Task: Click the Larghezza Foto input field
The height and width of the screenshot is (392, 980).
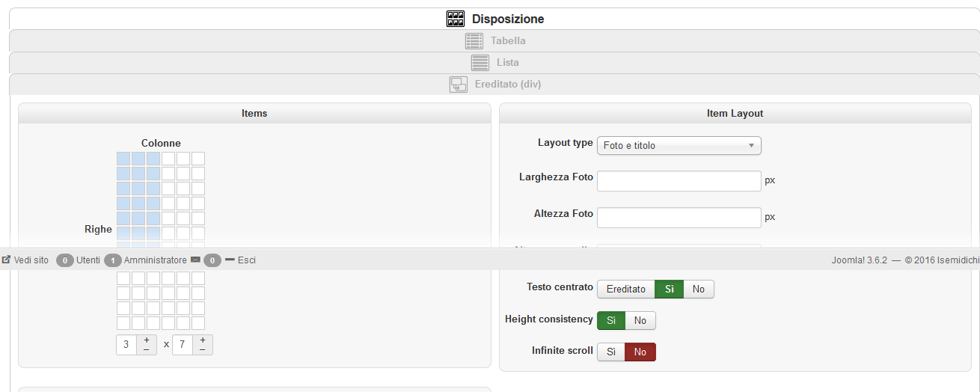Action: (x=679, y=181)
